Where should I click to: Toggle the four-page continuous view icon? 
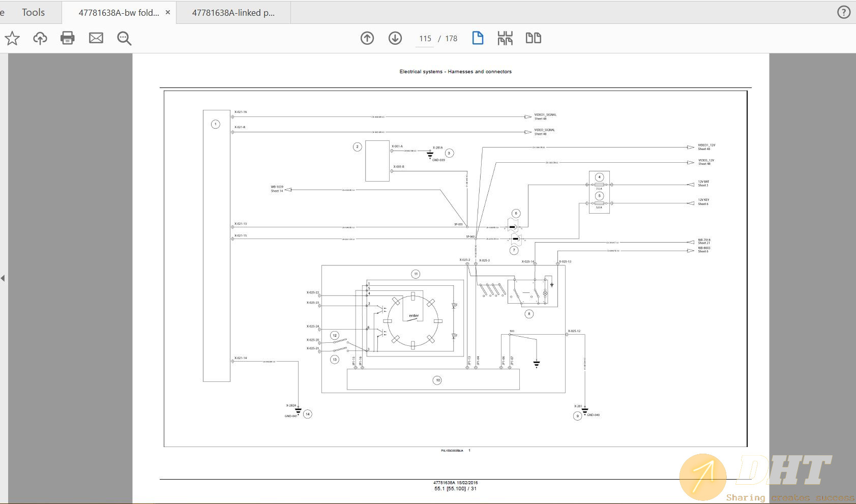click(505, 38)
